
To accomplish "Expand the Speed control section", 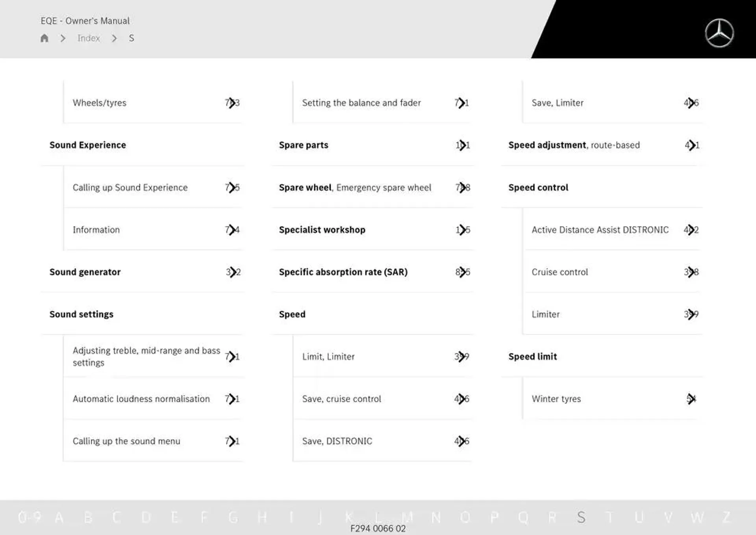I will [x=539, y=186].
